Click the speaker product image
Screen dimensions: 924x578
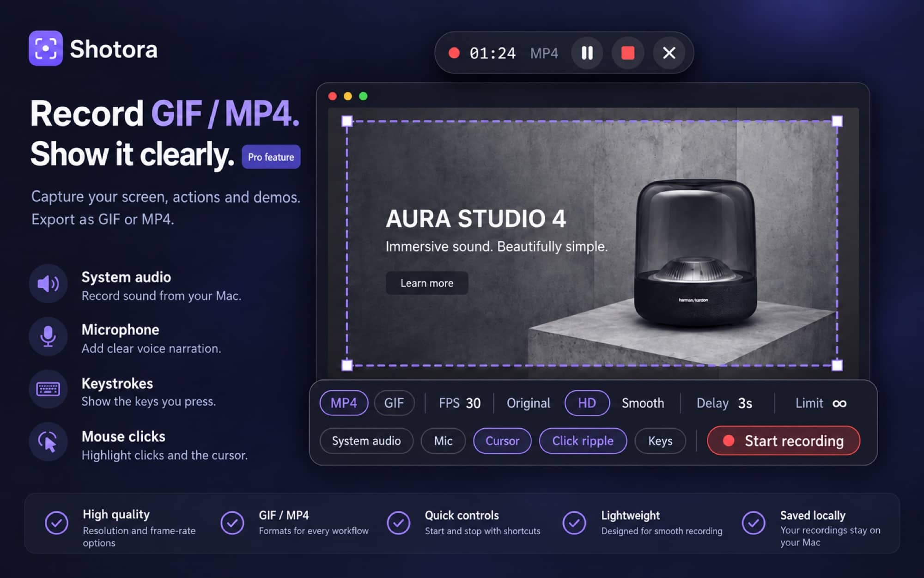tap(695, 253)
